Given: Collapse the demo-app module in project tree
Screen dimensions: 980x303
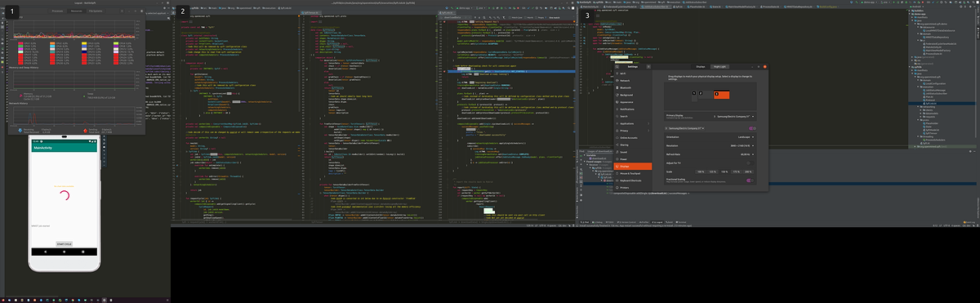Looking at the screenshot, I should pos(911,13).
